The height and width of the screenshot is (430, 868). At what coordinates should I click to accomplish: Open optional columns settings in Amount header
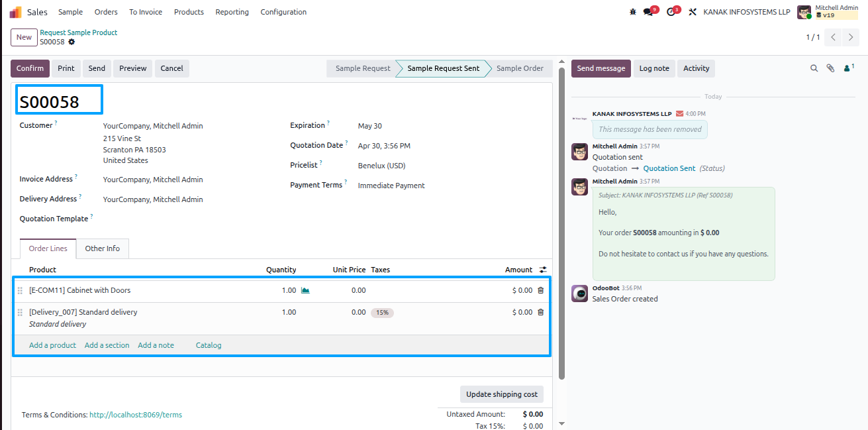coord(543,270)
